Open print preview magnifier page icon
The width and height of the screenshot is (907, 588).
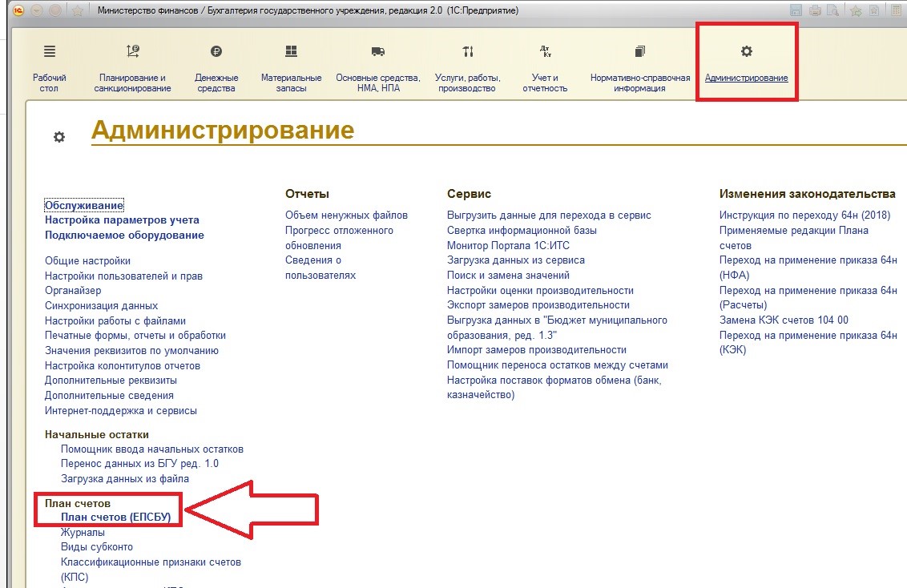(833, 10)
